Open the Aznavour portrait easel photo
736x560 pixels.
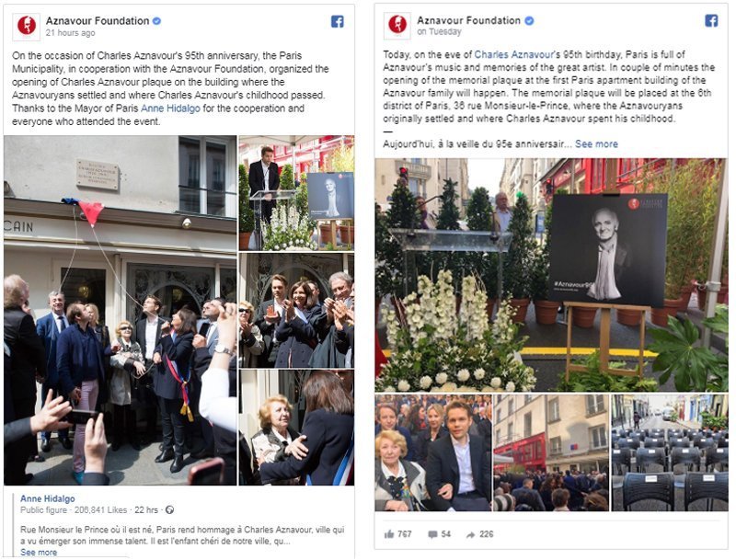click(551, 275)
